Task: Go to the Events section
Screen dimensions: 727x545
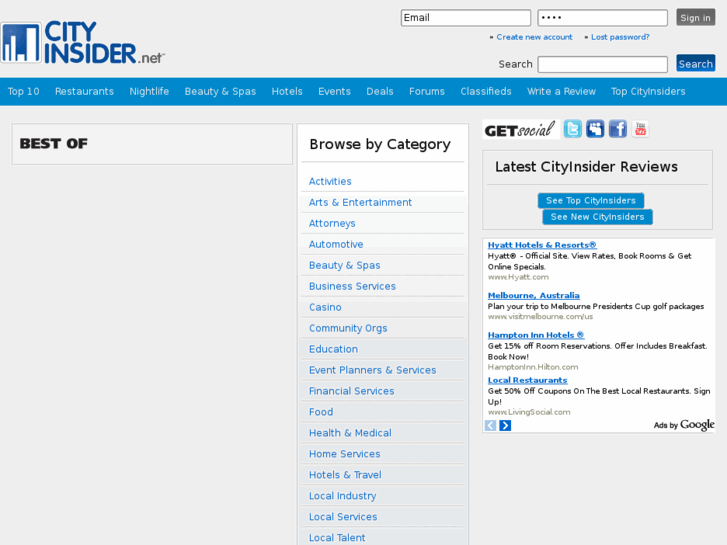Action: click(334, 91)
